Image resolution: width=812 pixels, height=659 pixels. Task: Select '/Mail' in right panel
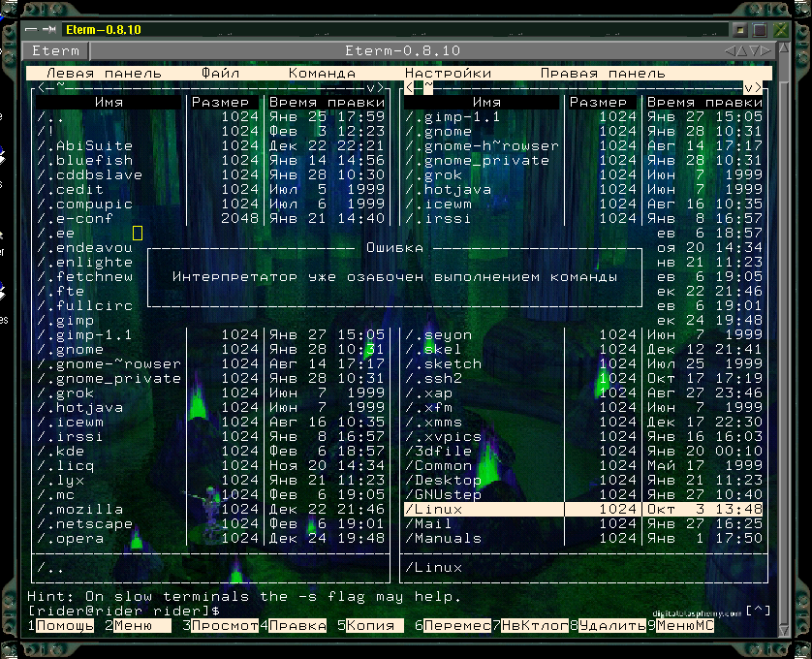pyautogui.click(x=583, y=523)
